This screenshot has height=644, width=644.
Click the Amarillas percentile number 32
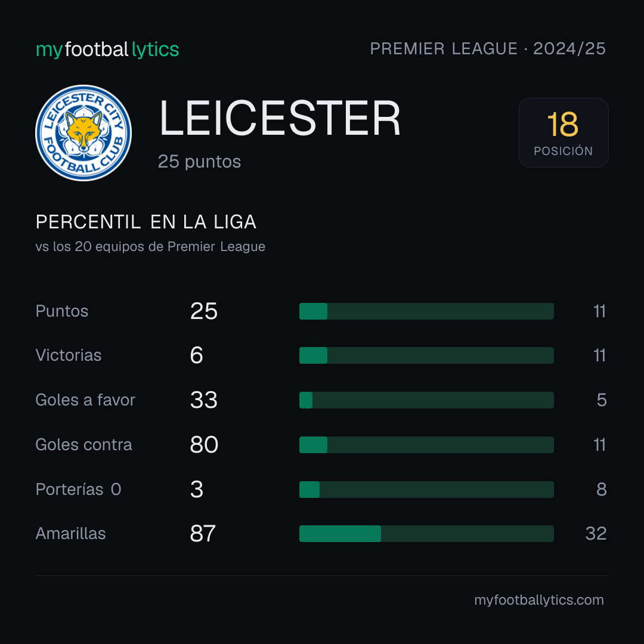(x=596, y=534)
